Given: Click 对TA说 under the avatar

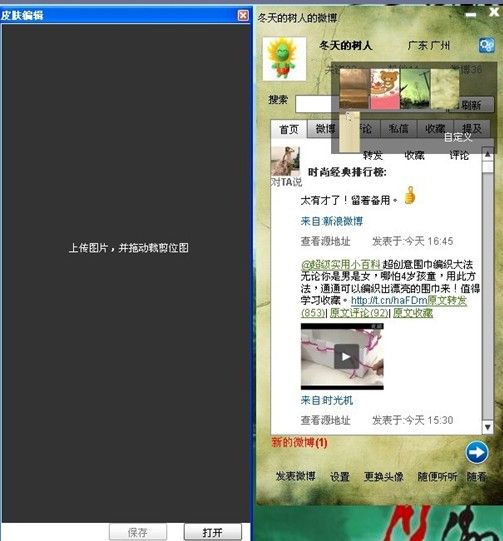Looking at the screenshot, I should (286, 182).
